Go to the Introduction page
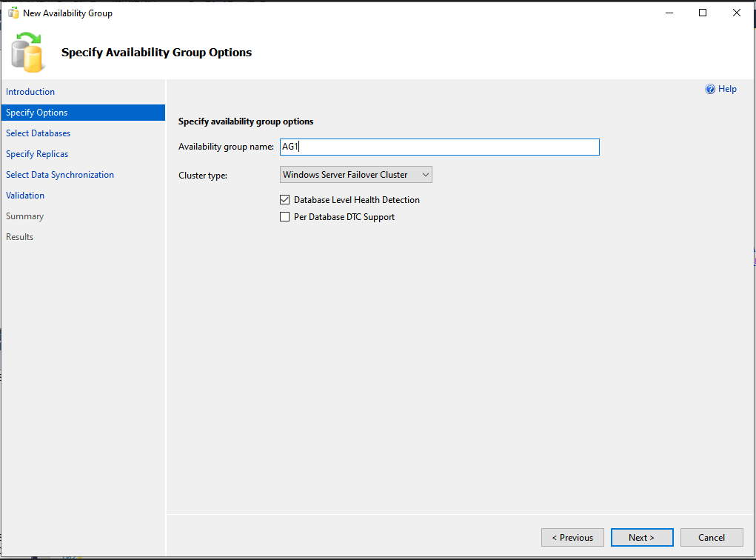This screenshot has width=756, height=560. [30, 92]
